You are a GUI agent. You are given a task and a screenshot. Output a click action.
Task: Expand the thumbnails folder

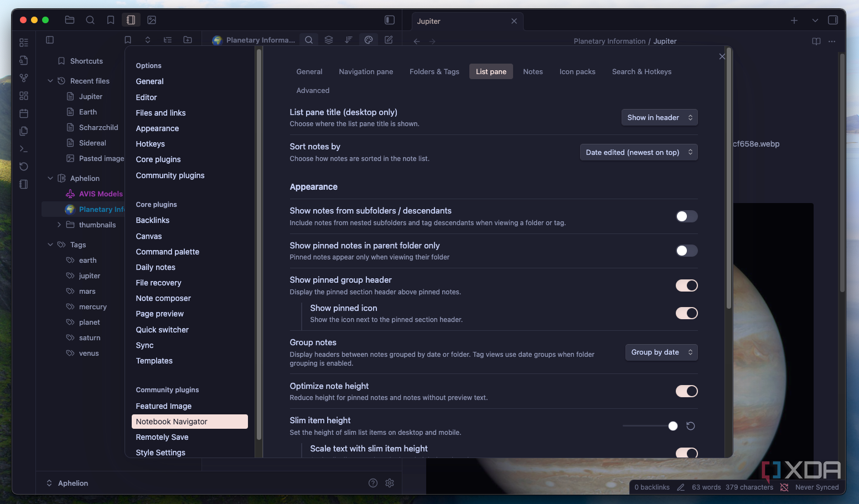click(59, 225)
